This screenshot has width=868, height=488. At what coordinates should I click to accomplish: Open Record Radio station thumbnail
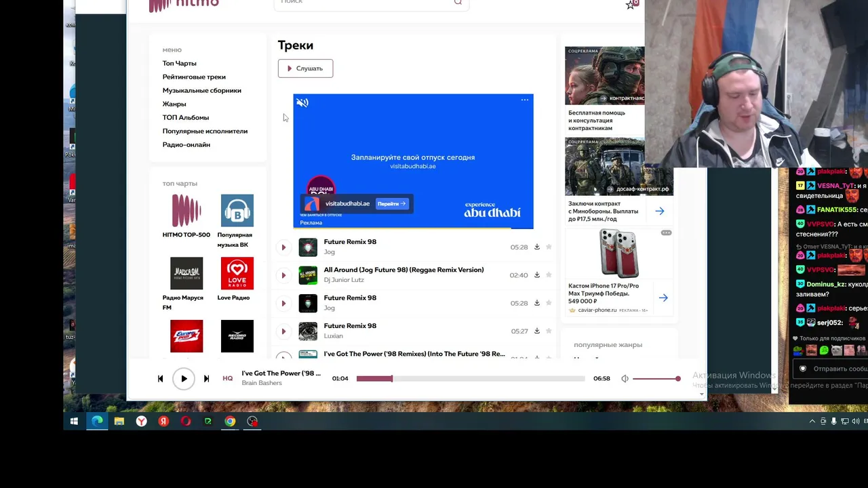[237, 336]
